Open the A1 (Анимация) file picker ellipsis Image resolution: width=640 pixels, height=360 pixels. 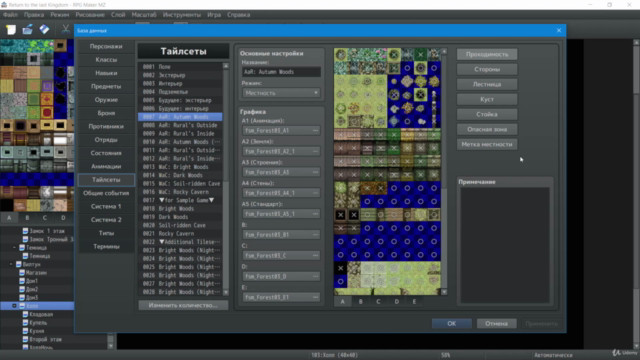[316, 131]
